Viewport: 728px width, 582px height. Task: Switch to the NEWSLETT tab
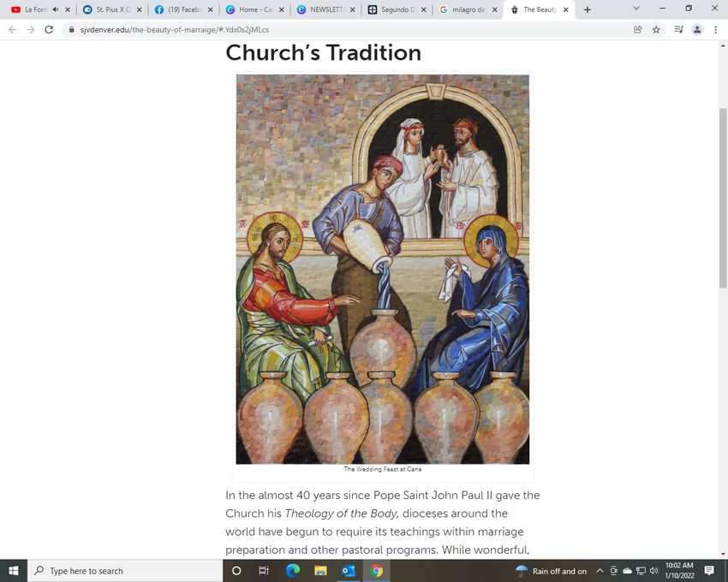[326, 9]
